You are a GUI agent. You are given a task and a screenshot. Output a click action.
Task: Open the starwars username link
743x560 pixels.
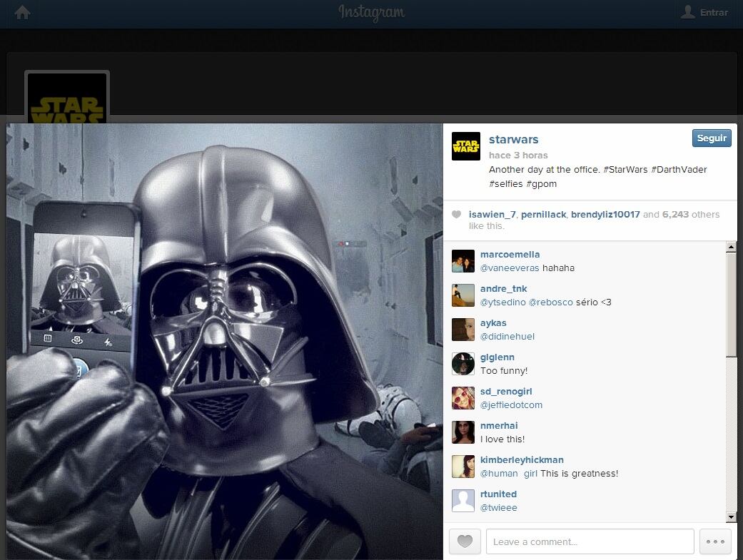(x=513, y=139)
